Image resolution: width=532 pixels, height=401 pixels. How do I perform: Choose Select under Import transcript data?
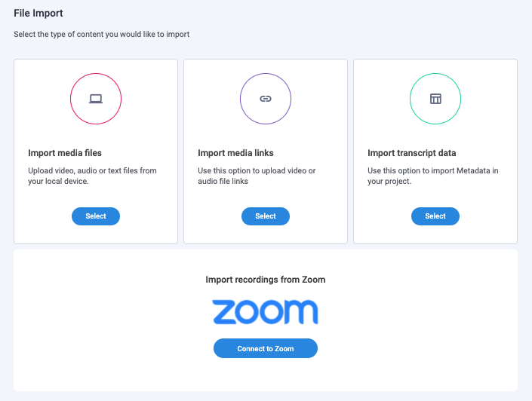pyautogui.click(x=435, y=216)
